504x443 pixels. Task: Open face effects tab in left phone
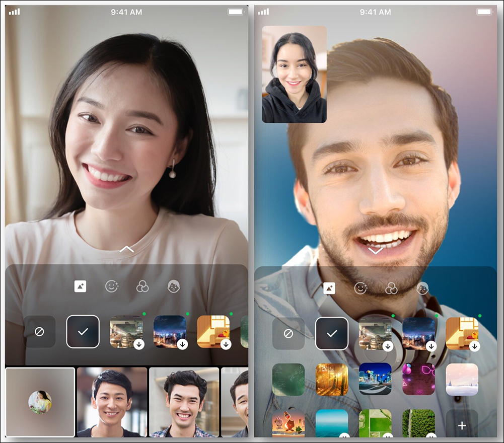(x=112, y=286)
